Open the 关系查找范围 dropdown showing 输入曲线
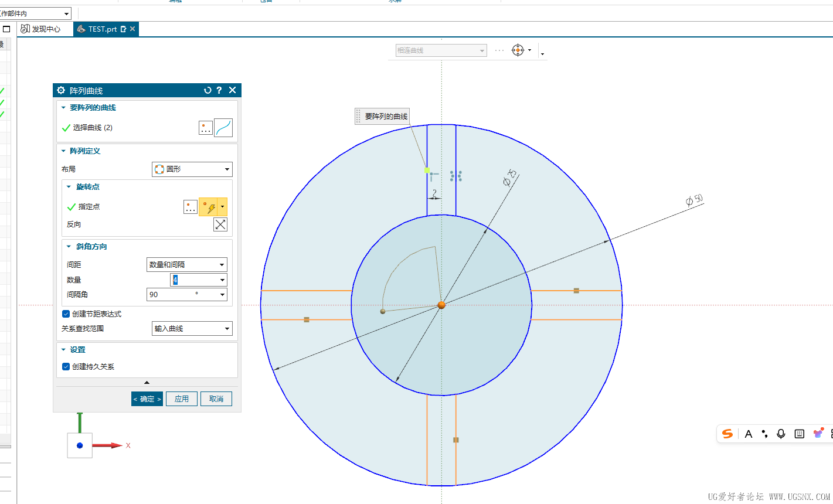The height and width of the screenshot is (504, 833). (x=192, y=329)
